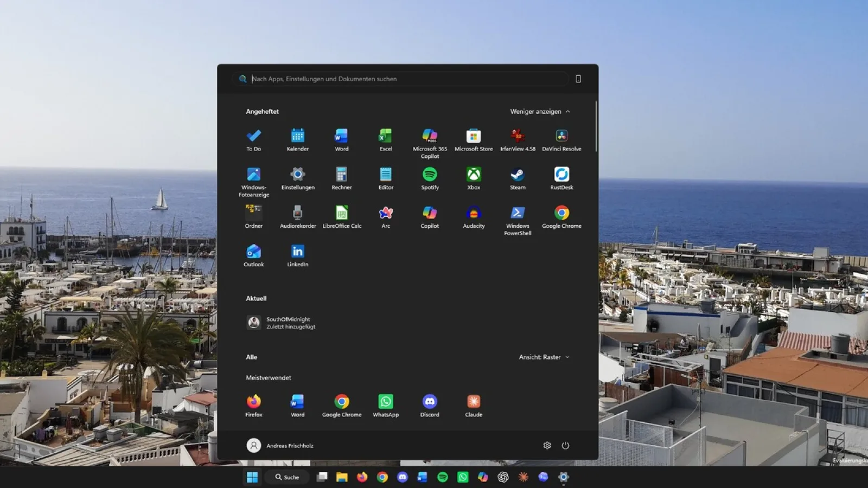Image resolution: width=868 pixels, height=488 pixels.
Task: Open Word in the Angeheftet section
Action: click(x=342, y=140)
